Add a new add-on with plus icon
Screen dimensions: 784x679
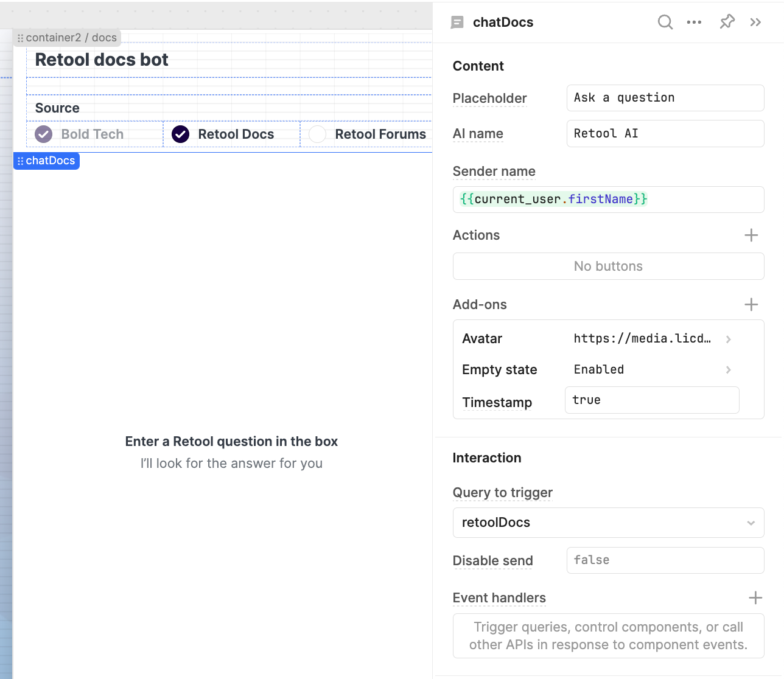751,304
